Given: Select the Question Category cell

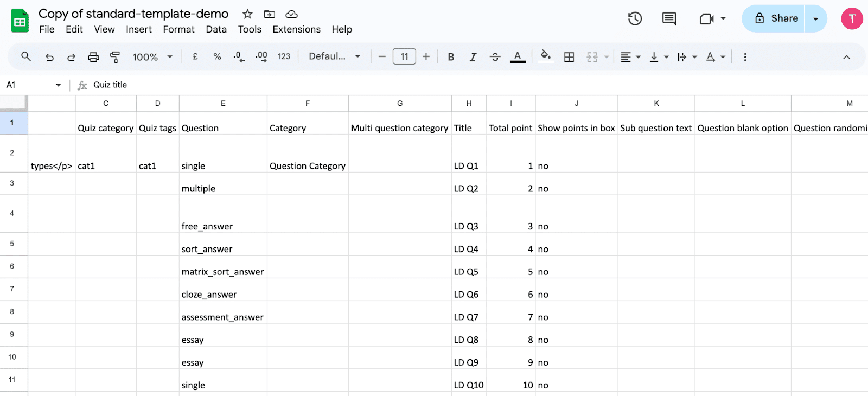Looking at the screenshot, I should click(308, 154).
